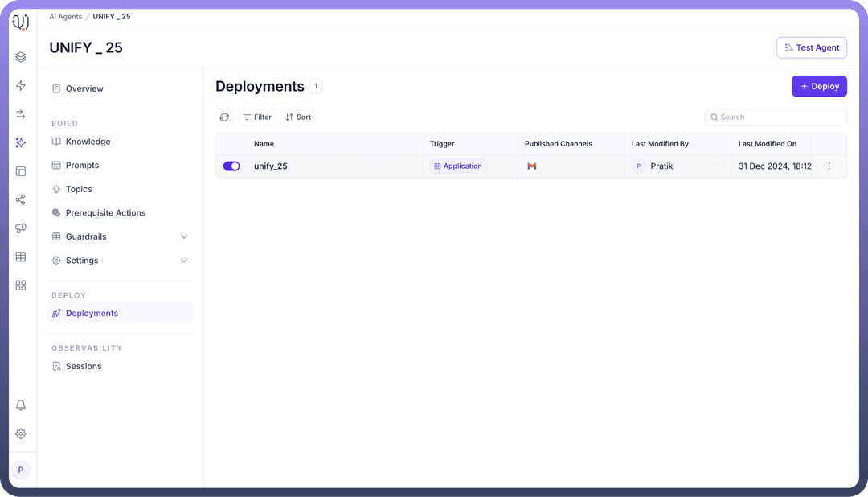Open Sessions under Observability

click(84, 366)
